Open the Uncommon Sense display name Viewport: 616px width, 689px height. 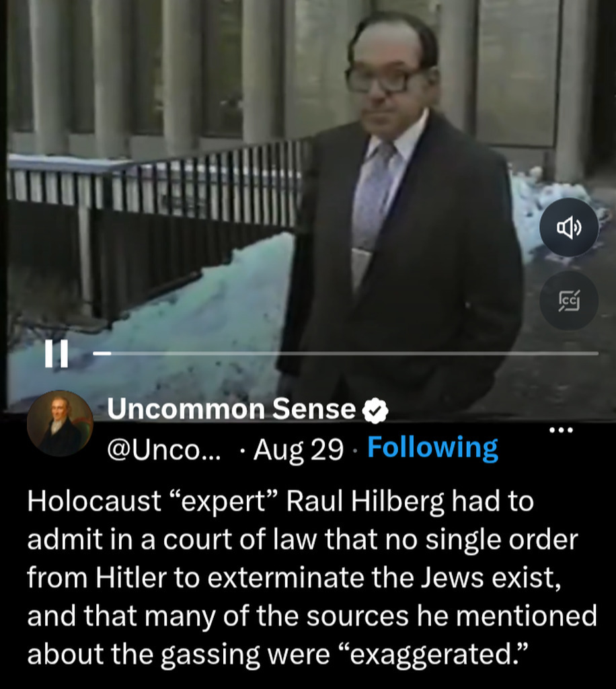coord(231,409)
